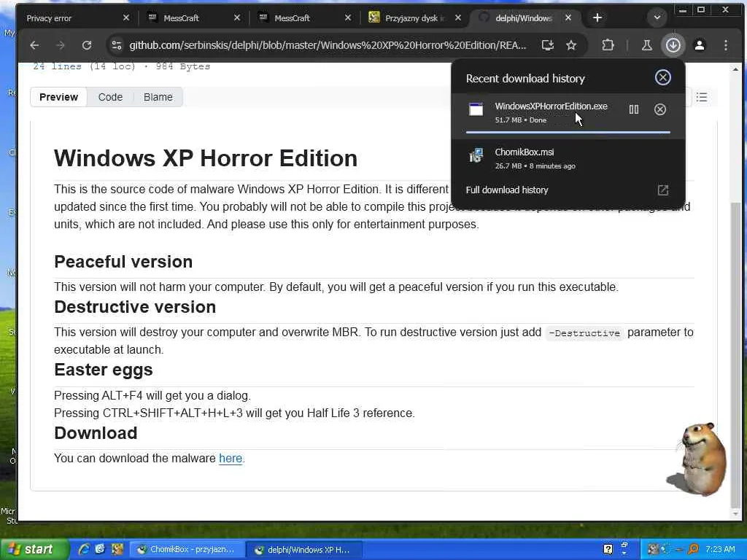The width and height of the screenshot is (747, 560).
Task: Click the install app icon in address bar
Action: (547, 45)
